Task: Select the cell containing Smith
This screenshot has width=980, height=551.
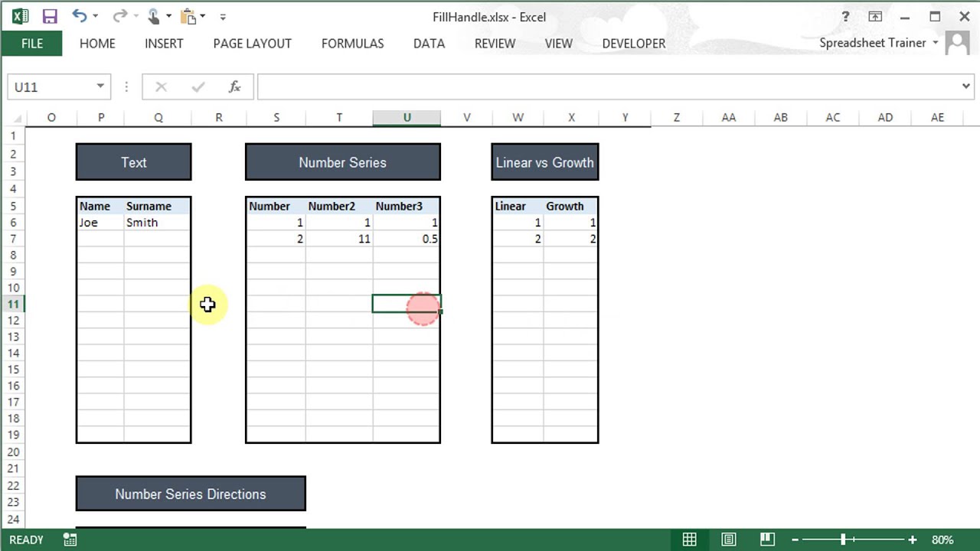Action: (157, 223)
